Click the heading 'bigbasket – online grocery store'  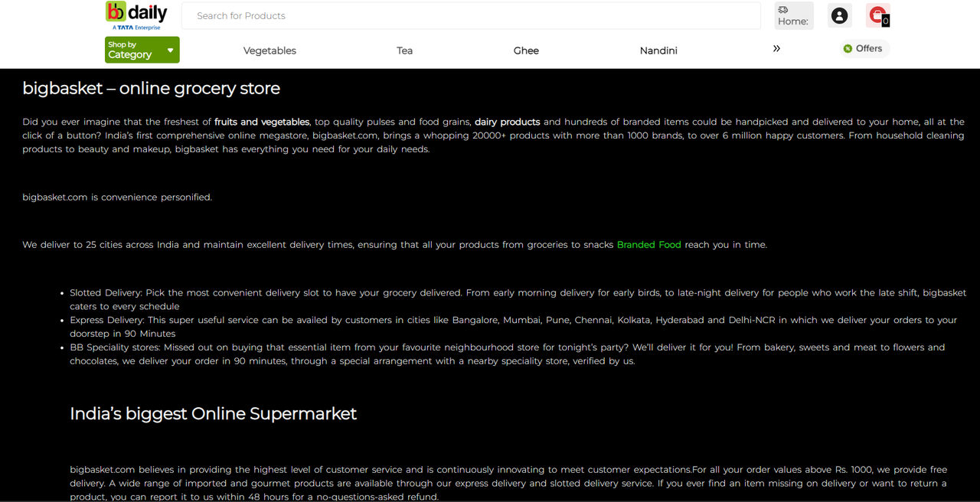(151, 88)
